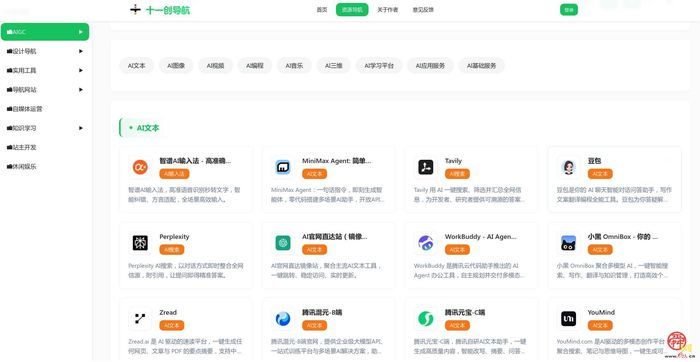Open the 腾讯元宝-C端 title link
The image size is (700, 362).
[465, 312]
